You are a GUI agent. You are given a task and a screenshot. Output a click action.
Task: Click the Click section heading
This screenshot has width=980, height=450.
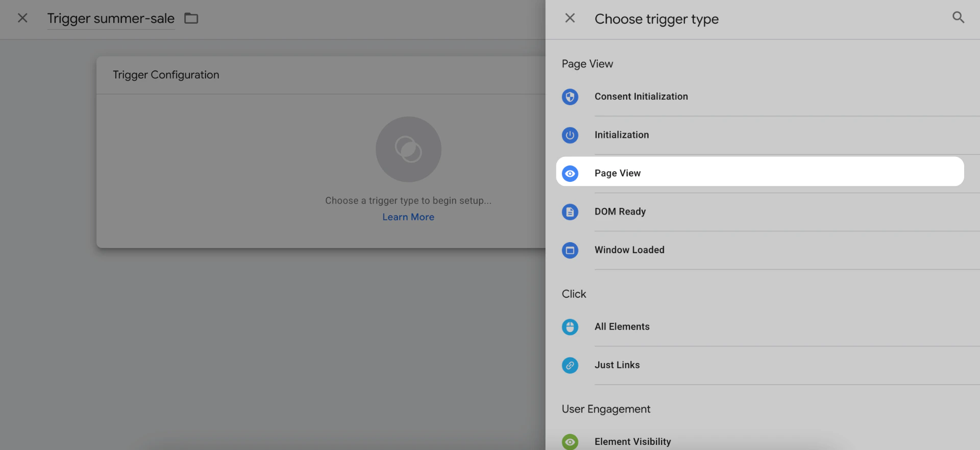tap(574, 294)
